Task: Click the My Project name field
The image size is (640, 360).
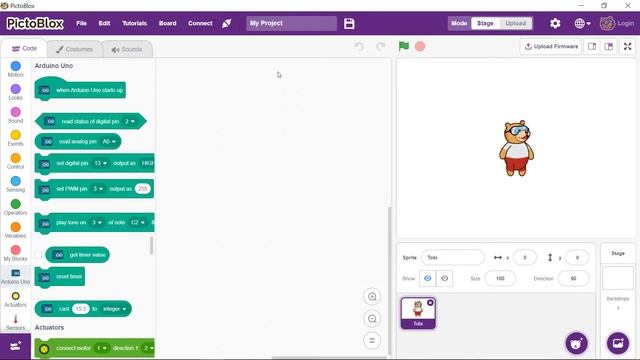Action: point(291,23)
